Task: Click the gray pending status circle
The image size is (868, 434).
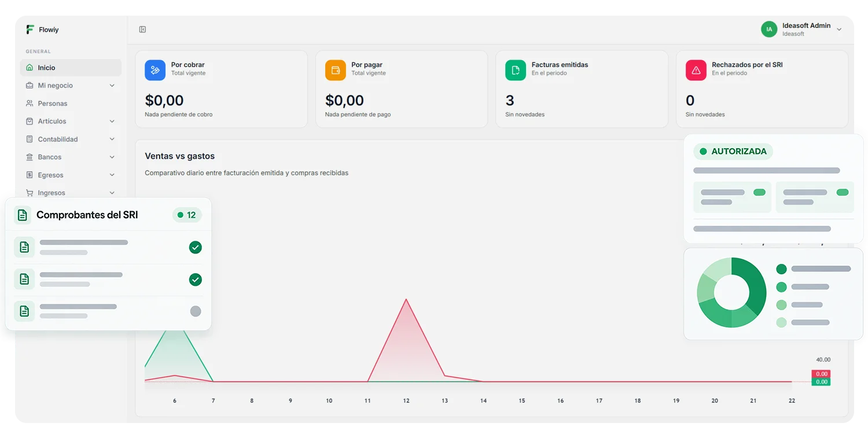Action: pyautogui.click(x=196, y=311)
